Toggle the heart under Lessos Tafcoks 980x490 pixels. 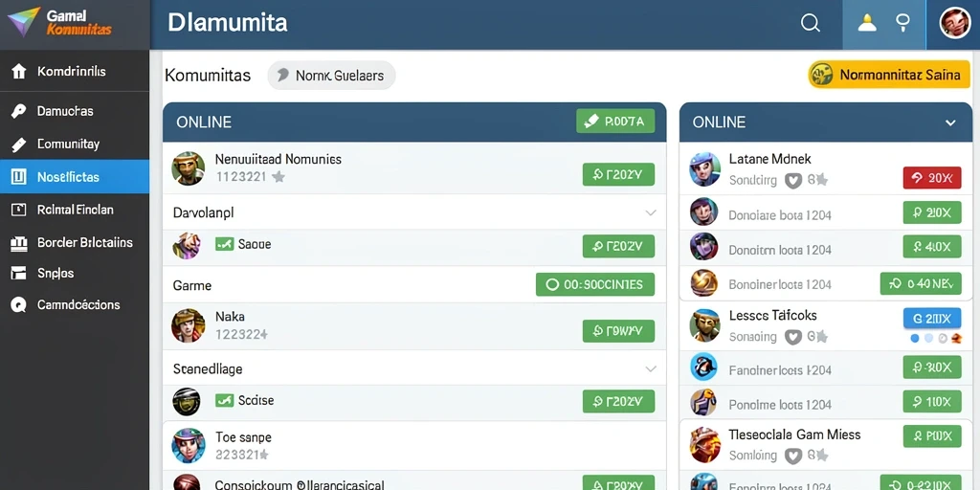[793, 337]
